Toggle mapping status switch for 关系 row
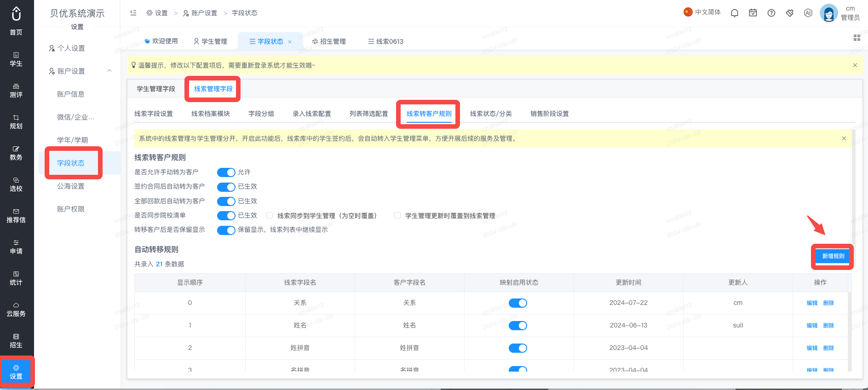The width and height of the screenshot is (868, 390). pyautogui.click(x=518, y=303)
